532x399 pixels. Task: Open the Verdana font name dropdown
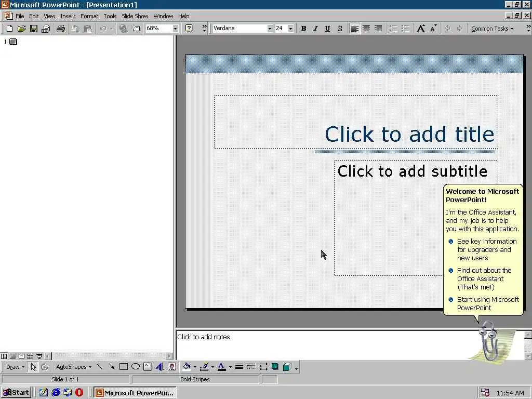(x=270, y=29)
